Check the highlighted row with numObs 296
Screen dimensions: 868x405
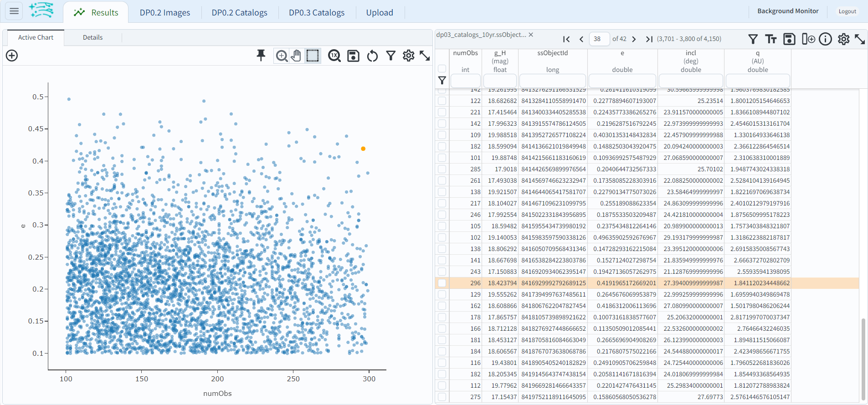[x=442, y=283]
